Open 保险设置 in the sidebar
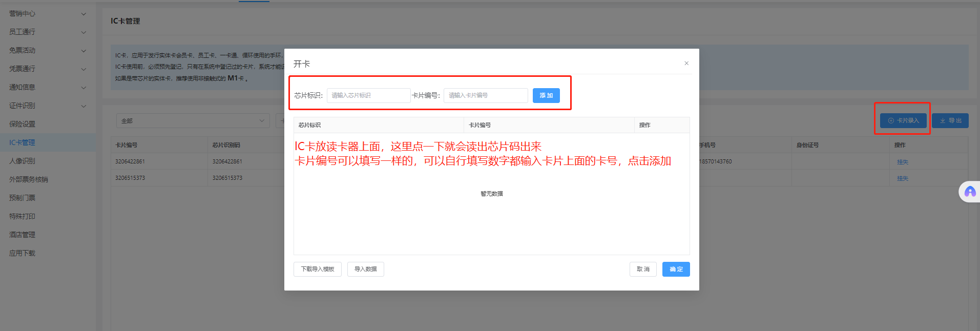This screenshot has height=331, width=980. (x=23, y=125)
